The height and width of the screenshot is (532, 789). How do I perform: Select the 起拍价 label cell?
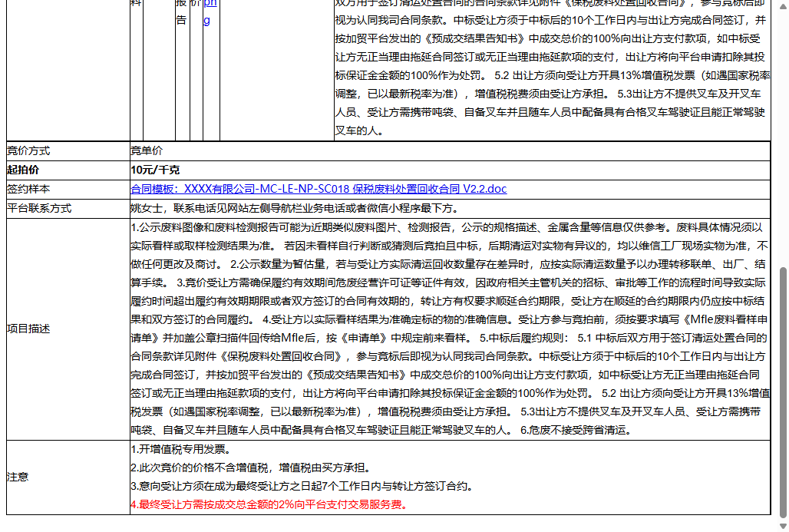[x=68, y=170]
